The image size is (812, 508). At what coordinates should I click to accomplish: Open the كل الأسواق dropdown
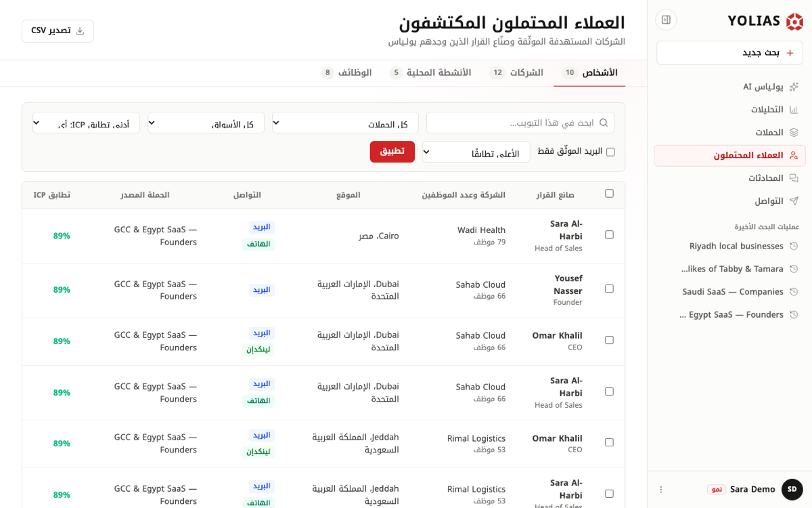(x=206, y=123)
